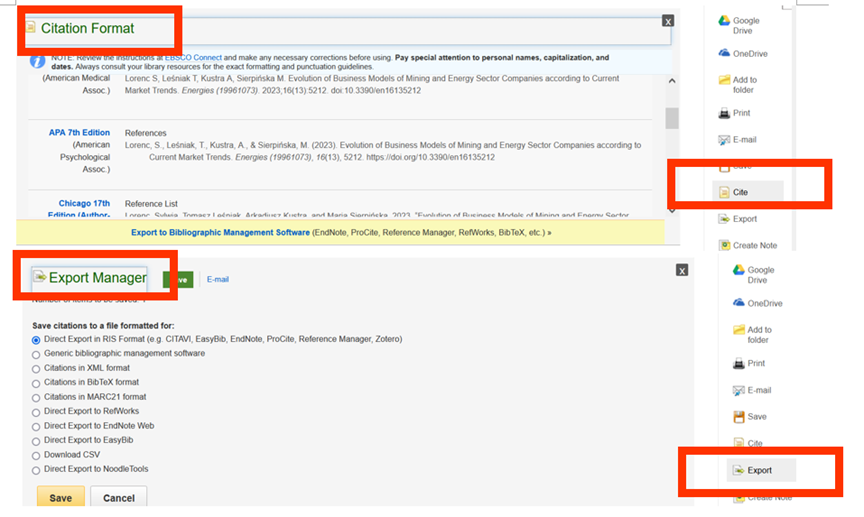Click green Save tab beside Export Manager title
This screenshot has width=864, height=517.
178,279
